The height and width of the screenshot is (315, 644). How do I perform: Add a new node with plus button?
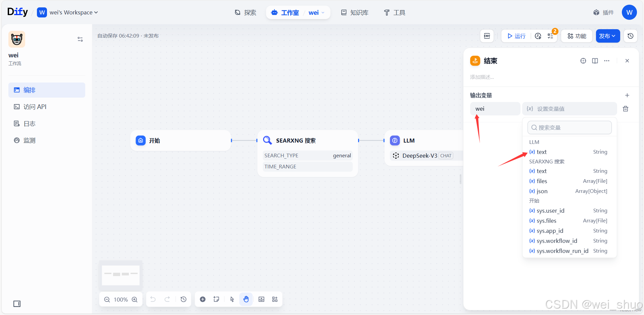[203, 299]
